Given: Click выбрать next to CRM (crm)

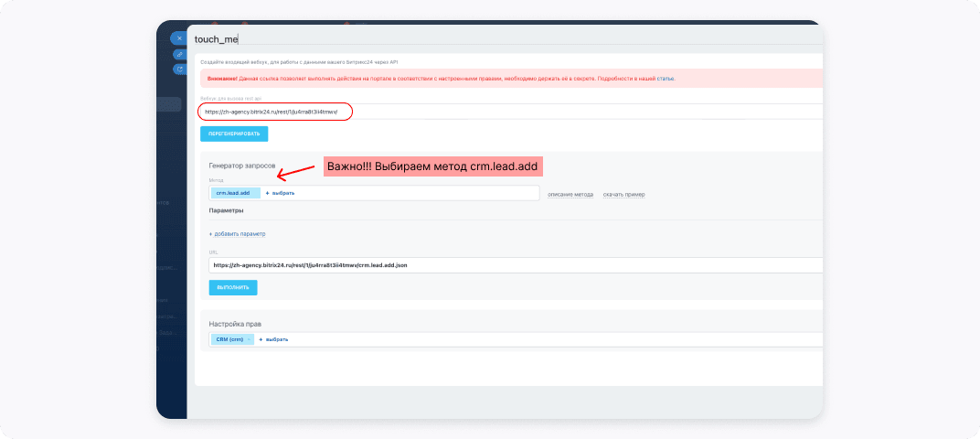Looking at the screenshot, I should tap(273, 339).
